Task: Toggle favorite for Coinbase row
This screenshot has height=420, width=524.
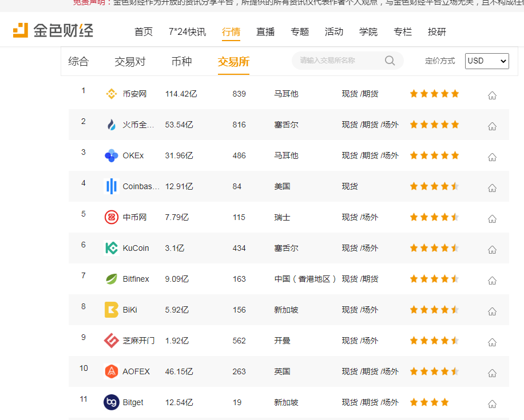Action: [492, 187]
